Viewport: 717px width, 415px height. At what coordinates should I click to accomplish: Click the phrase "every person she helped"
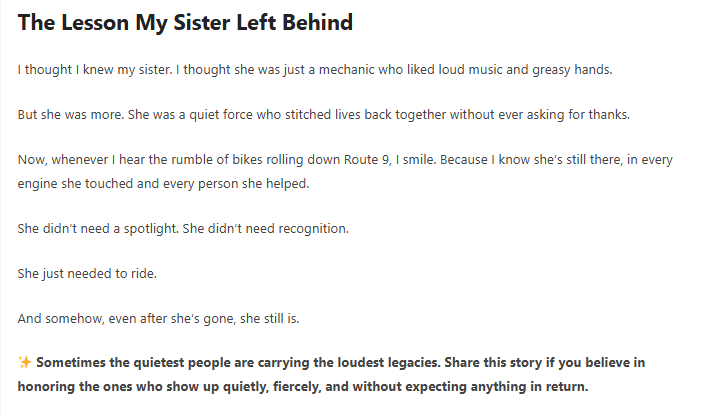click(246, 184)
